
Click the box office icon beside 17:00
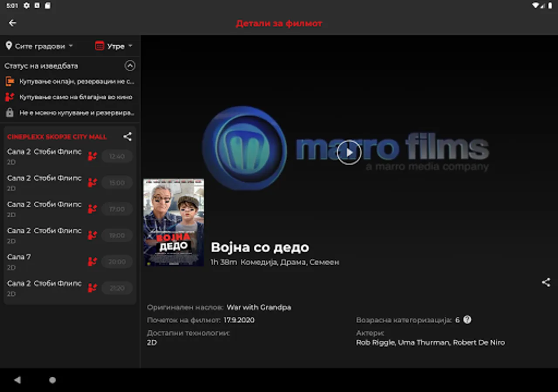pos(92,209)
